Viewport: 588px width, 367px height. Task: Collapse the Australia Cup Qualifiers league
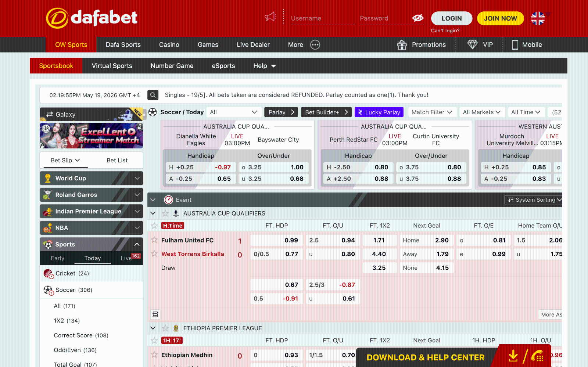pos(153,213)
